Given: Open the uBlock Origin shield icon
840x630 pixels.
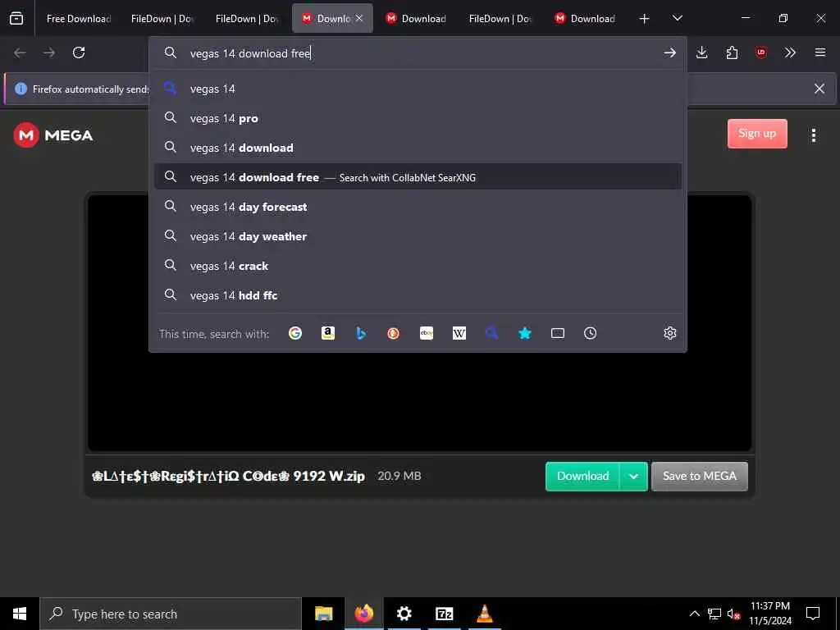Looking at the screenshot, I should pyautogui.click(x=761, y=52).
